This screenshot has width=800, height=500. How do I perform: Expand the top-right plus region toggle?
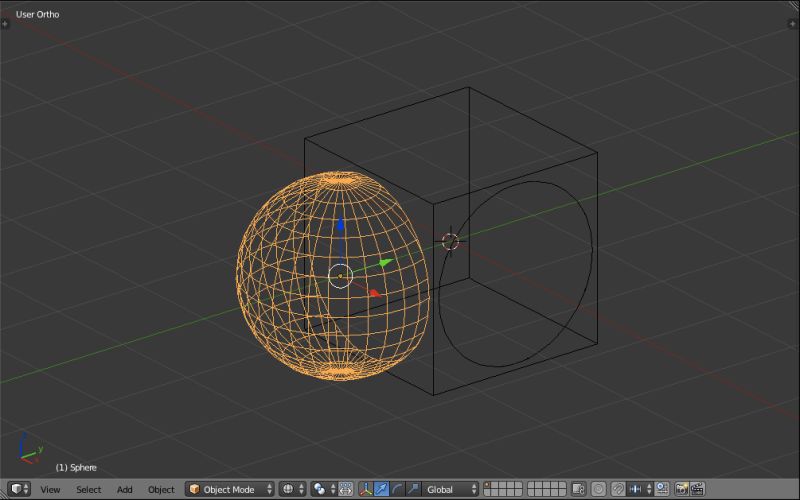[x=794, y=23]
